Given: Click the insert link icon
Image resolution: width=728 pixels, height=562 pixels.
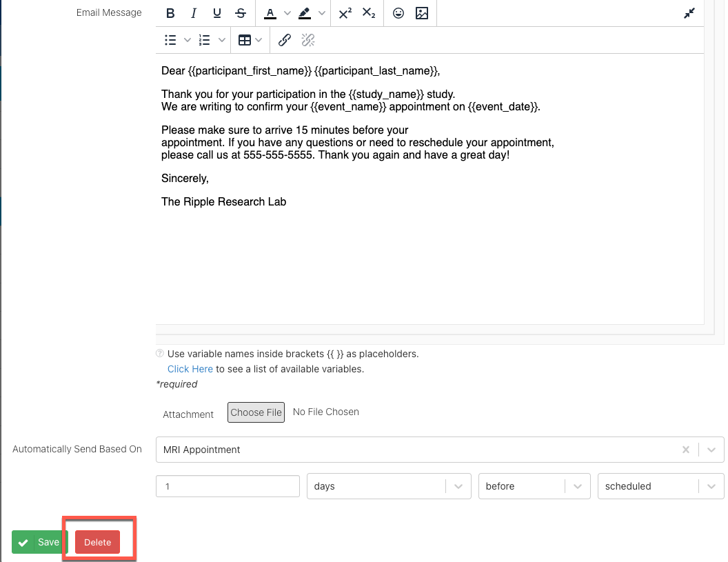Looking at the screenshot, I should (x=284, y=40).
